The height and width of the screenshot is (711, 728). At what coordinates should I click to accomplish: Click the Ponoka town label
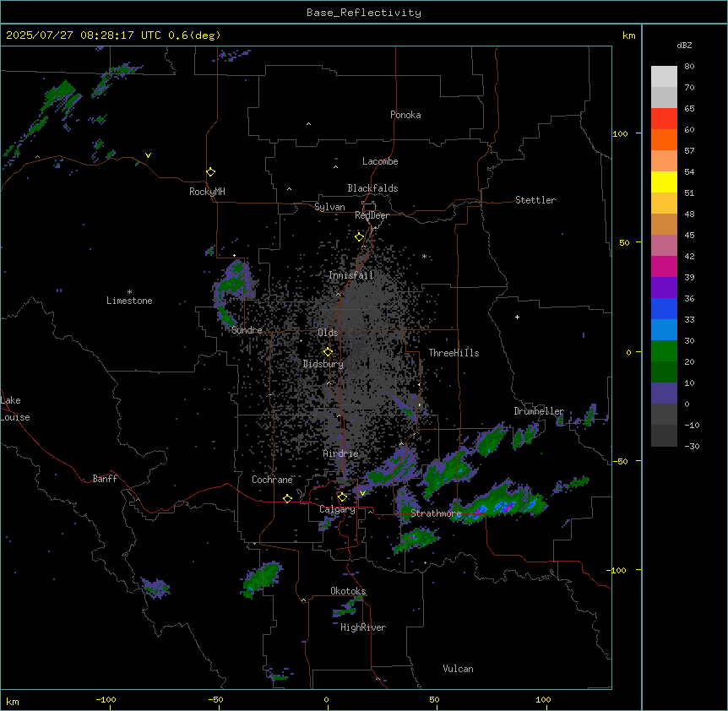click(x=405, y=115)
